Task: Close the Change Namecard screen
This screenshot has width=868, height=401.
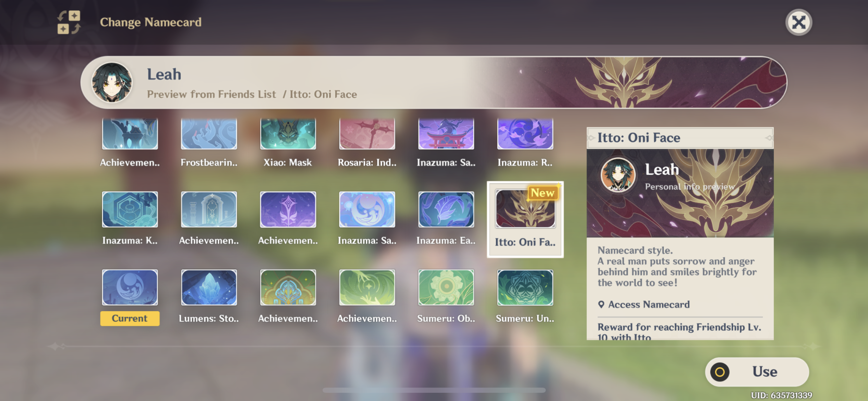Action: point(798,23)
